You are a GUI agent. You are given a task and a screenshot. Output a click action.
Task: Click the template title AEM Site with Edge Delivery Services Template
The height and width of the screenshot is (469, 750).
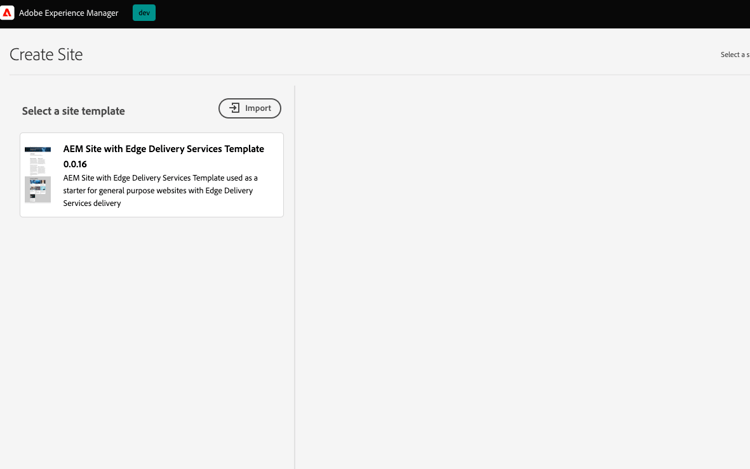(x=164, y=149)
